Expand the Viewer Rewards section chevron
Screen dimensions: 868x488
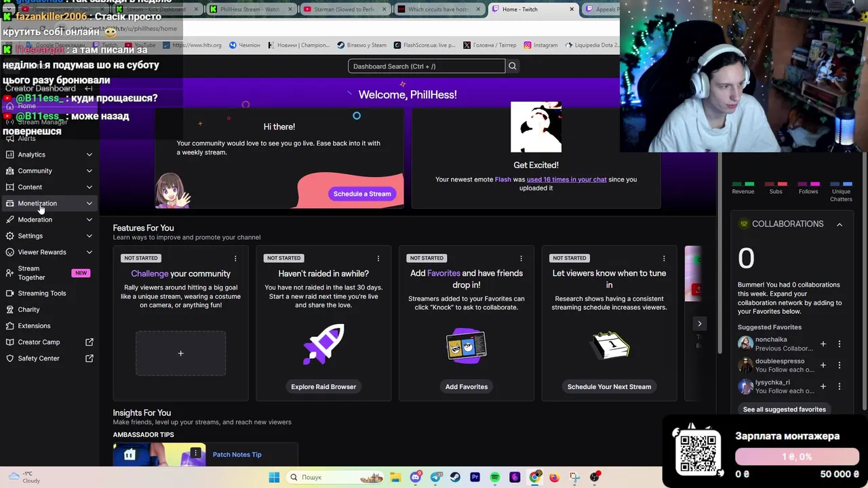point(89,252)
